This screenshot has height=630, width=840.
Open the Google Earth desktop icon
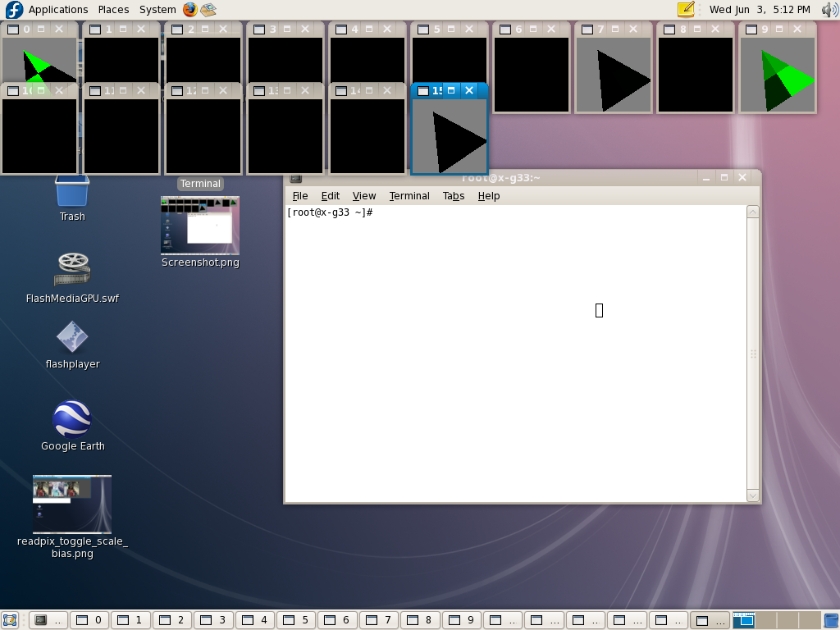[x=72, y=420]
